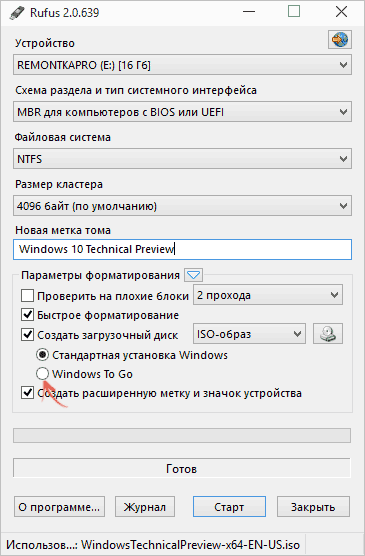
Task: Open the Устройство drive dropdown
Action: pos(182,65)
